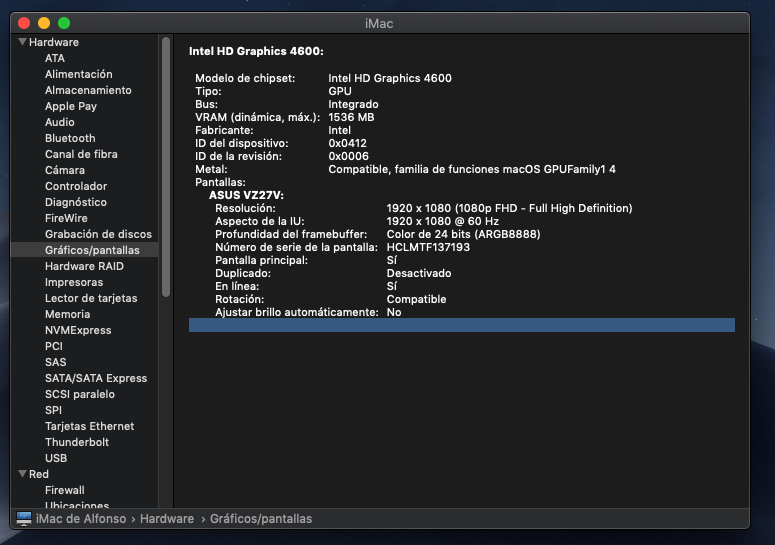The height and width of the screenshot is (545, 775).
Task: Open Apple Pay entry
Action: 71,106
